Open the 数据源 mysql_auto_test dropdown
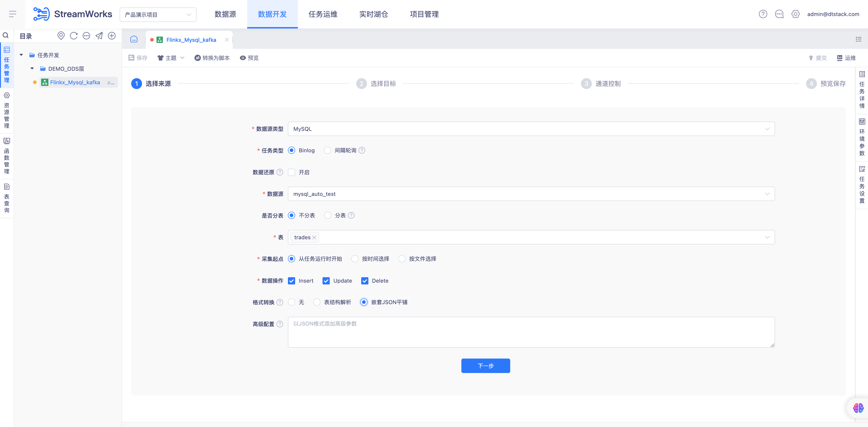This screenshot has height=427, width=868. click(x=531, y=194)
